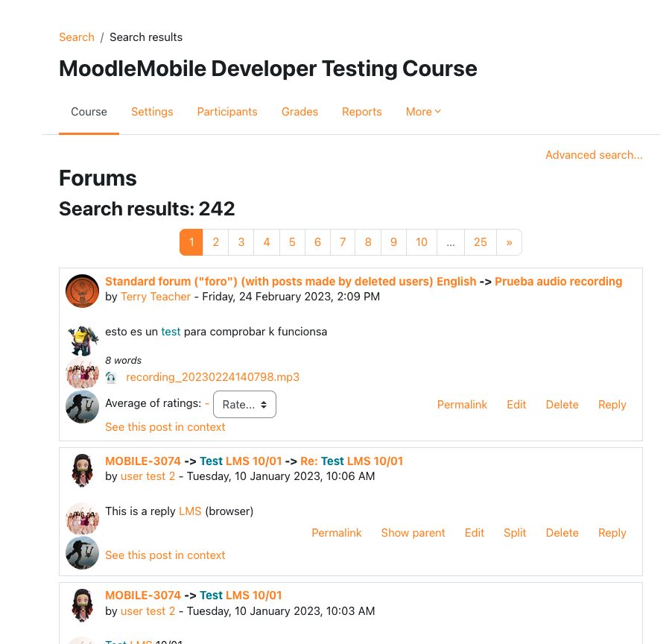This screenshot has height=644, width=672.
Task: Delete the 'This is a reply LMS' post
Action: (562, 533)
